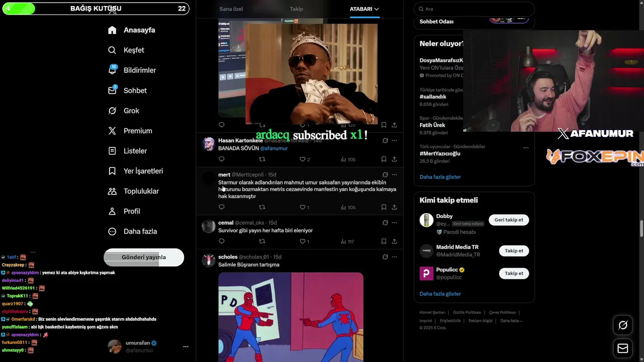This screenshot has width=644, height=362.
Task: Open #sallandık trending topic
Action: 433,97
